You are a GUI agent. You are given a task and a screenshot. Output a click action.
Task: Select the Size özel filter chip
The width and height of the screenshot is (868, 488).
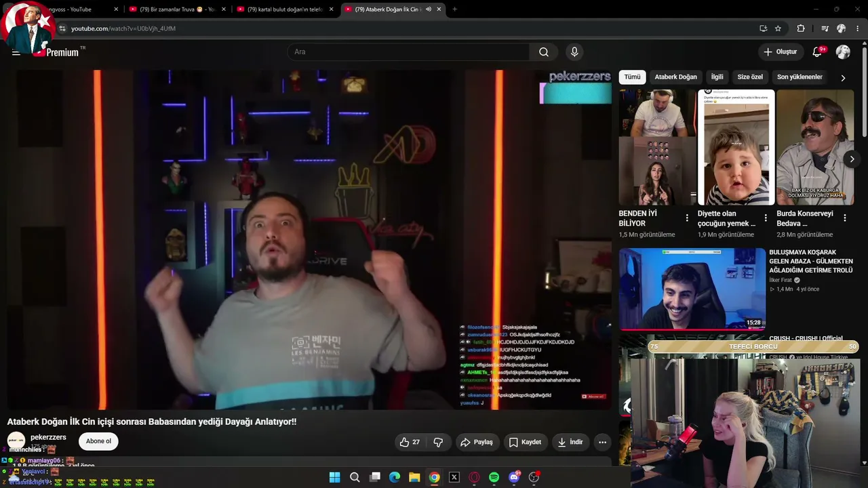(750, 77)
